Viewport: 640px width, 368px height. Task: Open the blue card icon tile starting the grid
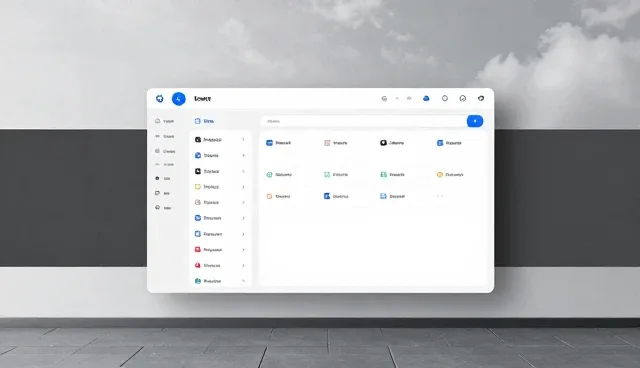[x=278, y=143]
